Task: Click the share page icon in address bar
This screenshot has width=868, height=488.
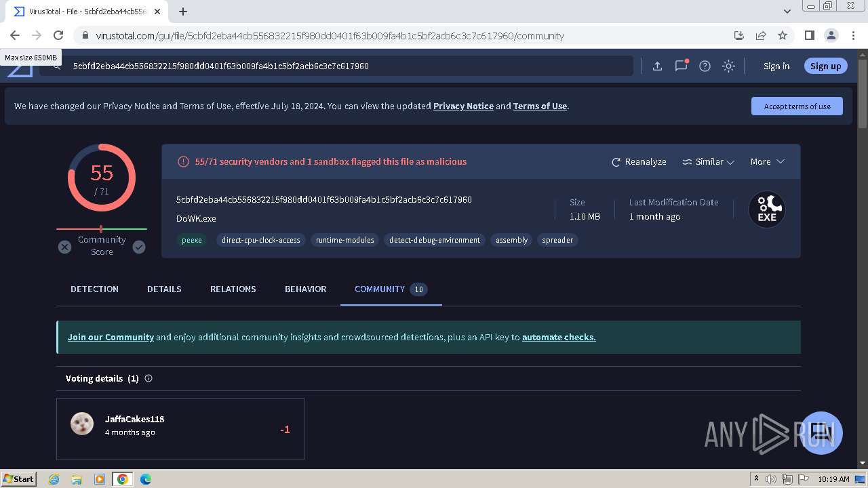Action: tap(761, 35)
